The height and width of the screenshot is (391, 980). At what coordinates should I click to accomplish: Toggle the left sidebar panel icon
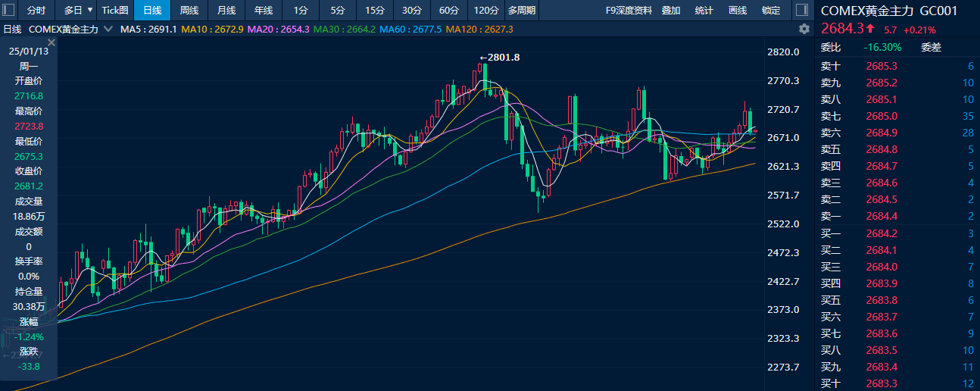point(10,11)
